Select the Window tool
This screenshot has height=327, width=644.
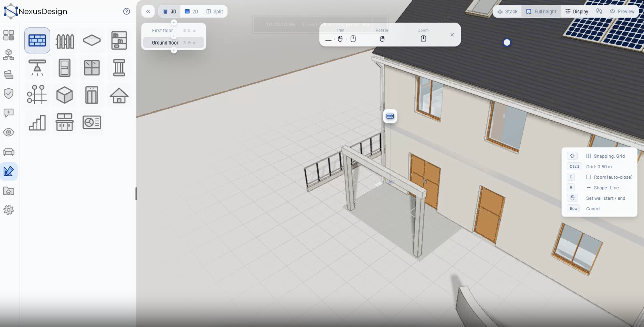[92, 68]
